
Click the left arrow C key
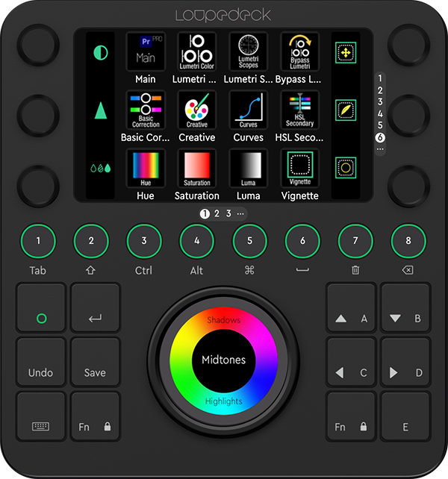pyautogui.click(x=351, y=362)
